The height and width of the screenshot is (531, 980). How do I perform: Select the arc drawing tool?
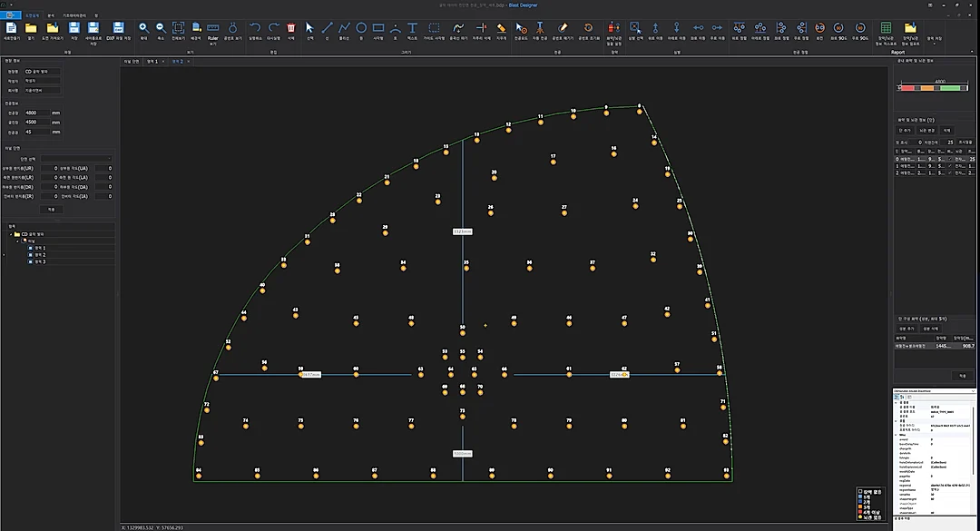click(395, 29)
